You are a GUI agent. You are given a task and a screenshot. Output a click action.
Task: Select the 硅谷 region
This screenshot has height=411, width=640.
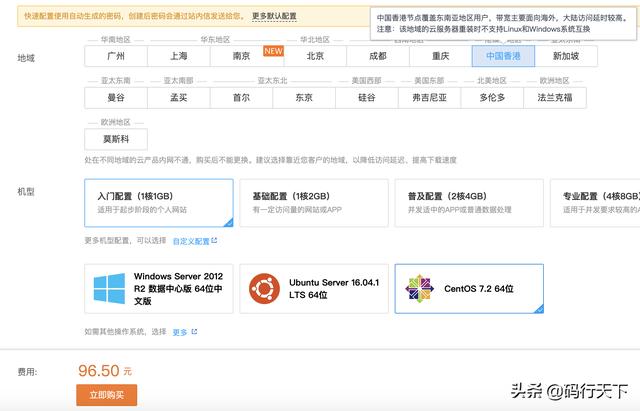[x=367, y=98]
